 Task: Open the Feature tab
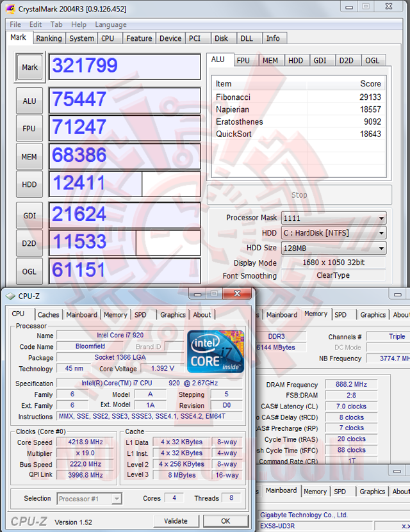click(139, 38)
